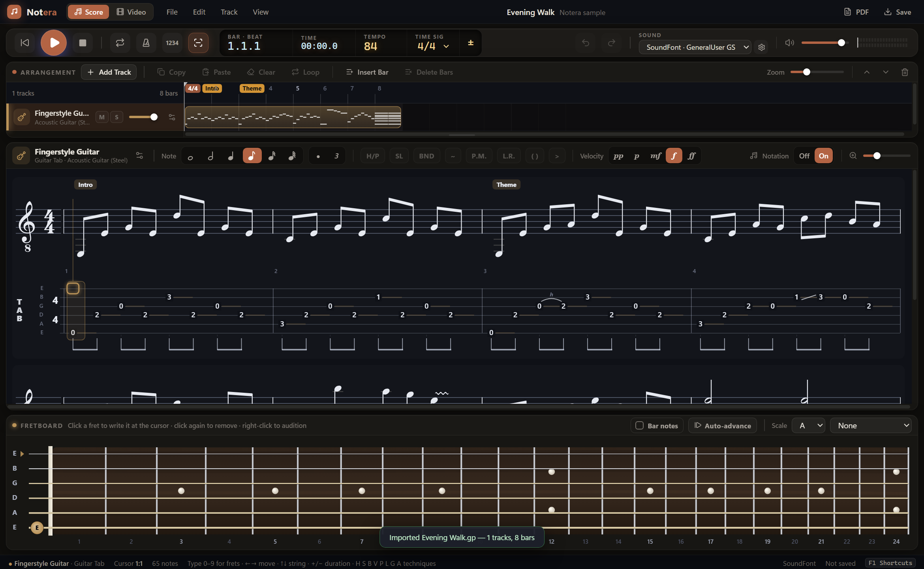The width and height of the screenshot is (924, 569).
Task: Stop playback with the square button
Action: [x=83, y=43]
